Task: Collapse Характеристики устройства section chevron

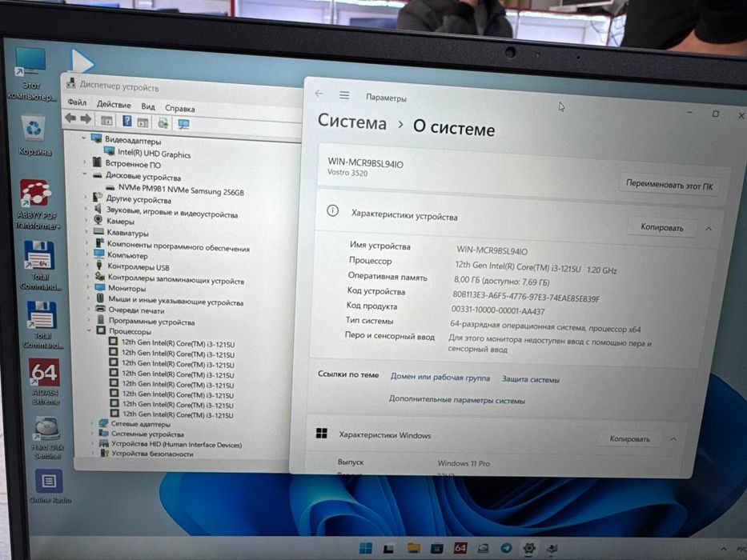Action: [x=709, y=229]
